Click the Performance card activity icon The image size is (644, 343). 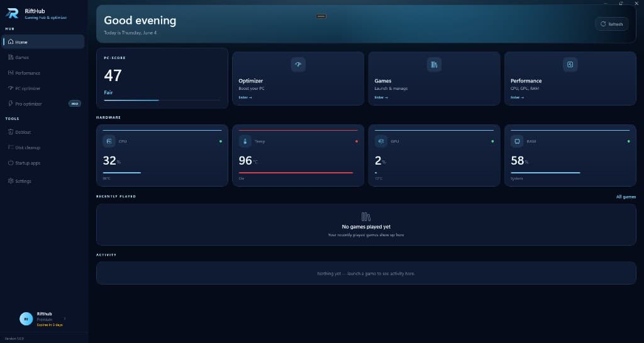[x=570, y=65]
